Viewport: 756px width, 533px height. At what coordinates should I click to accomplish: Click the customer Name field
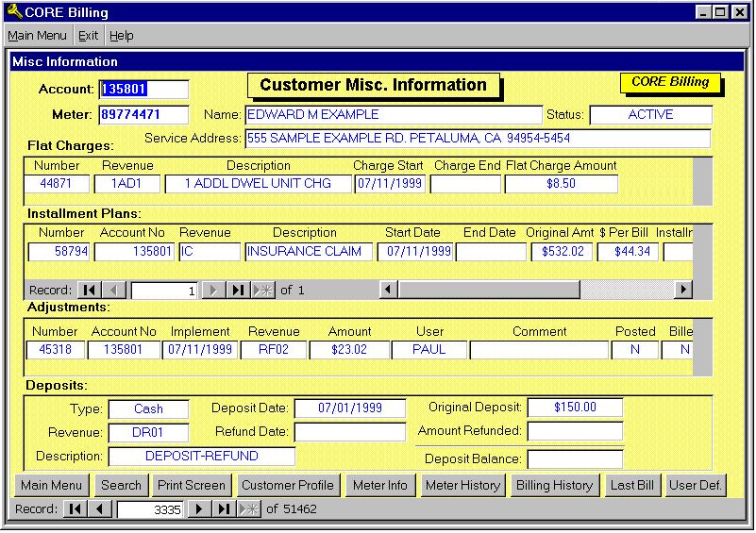[x=394, y=115]
